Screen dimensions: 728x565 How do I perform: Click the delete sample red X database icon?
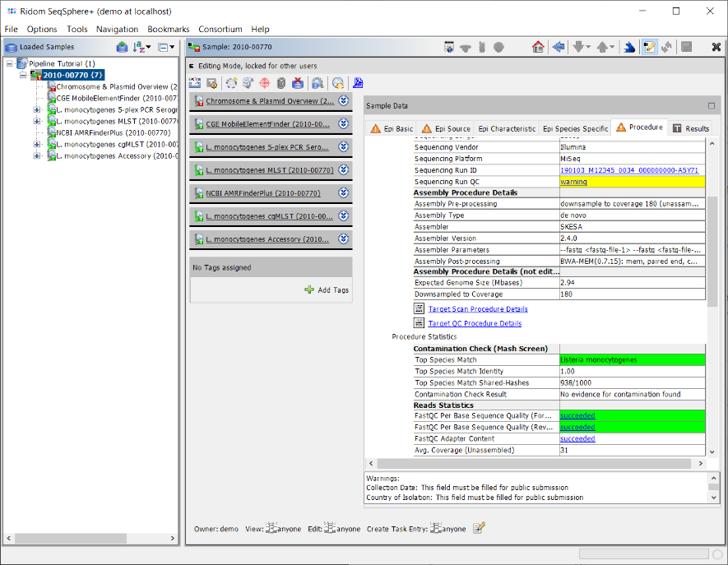coord(298,83)
